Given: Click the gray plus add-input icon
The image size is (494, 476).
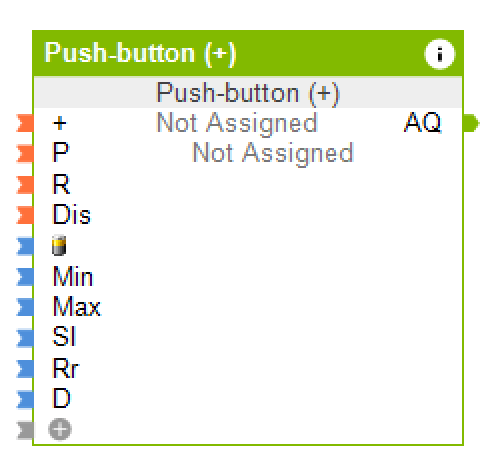Looking at the screenshot, I should coord(60,429).
